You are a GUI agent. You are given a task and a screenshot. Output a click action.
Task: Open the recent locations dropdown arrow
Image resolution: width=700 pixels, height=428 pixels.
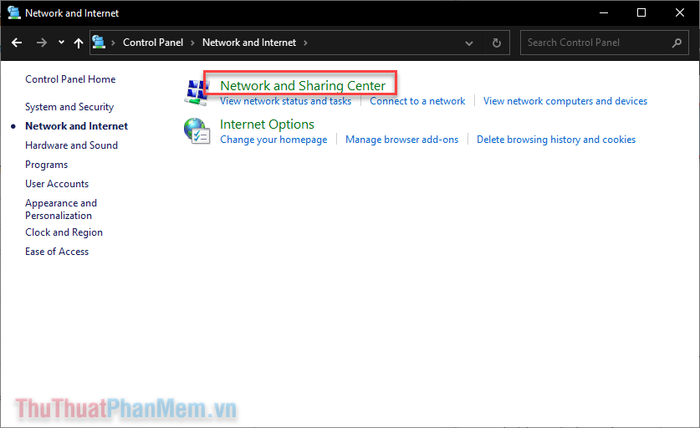(x=61, y=42)
